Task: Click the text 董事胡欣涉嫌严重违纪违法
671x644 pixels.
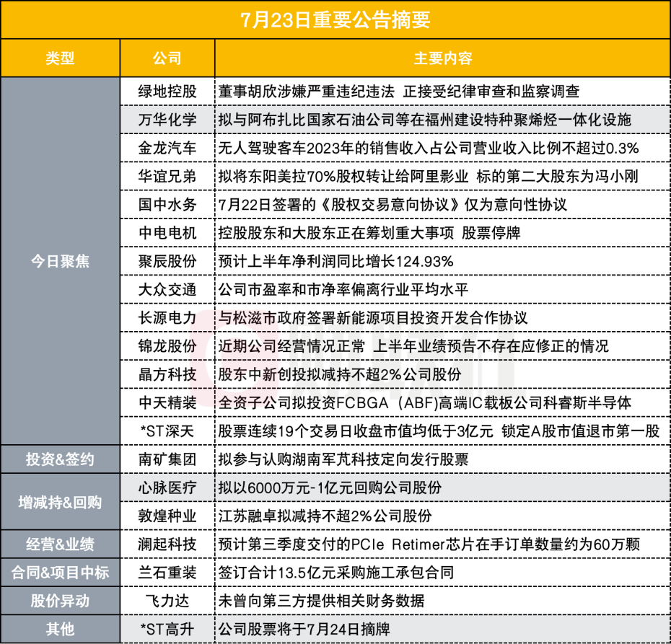Action: [307, 92]
